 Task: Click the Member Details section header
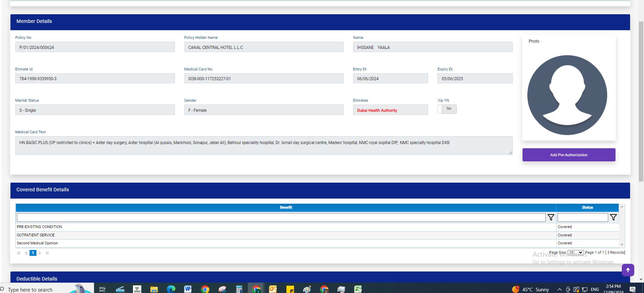click(320, 22)
